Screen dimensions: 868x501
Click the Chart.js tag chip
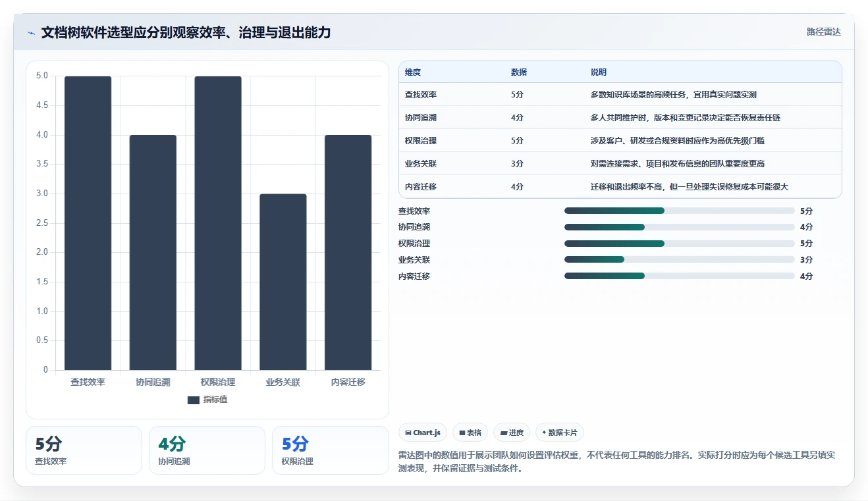tap(423, 433)
